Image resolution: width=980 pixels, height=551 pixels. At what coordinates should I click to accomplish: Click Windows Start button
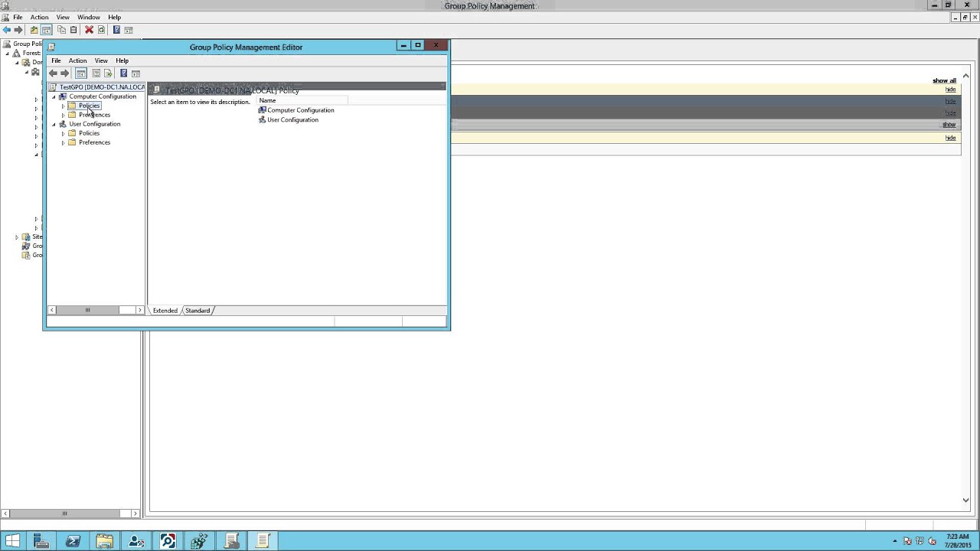coord(12,541)
